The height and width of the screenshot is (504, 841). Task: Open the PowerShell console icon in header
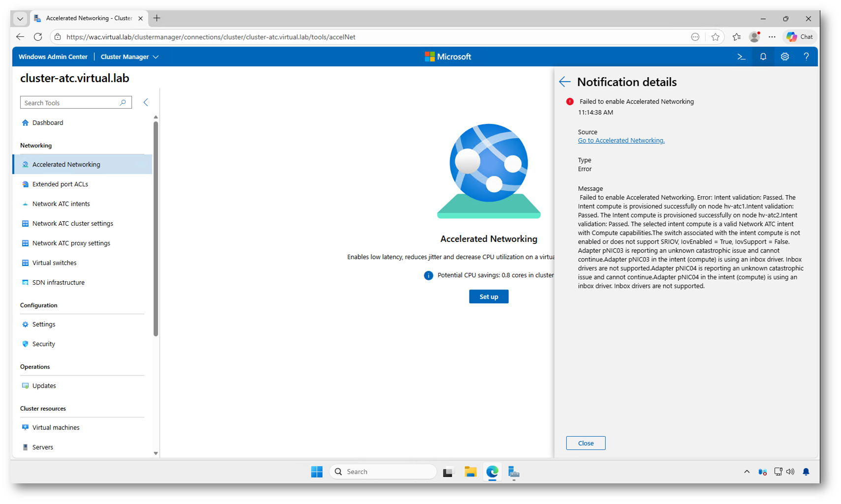click(741, 57)
